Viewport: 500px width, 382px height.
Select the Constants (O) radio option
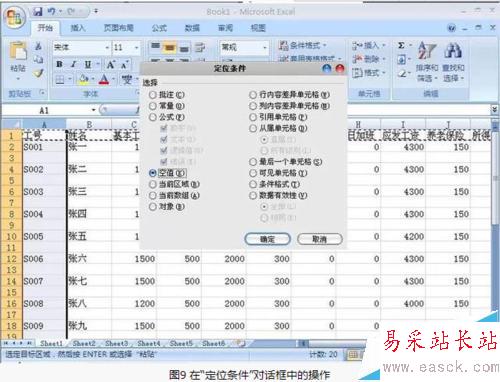pos(153,106)
